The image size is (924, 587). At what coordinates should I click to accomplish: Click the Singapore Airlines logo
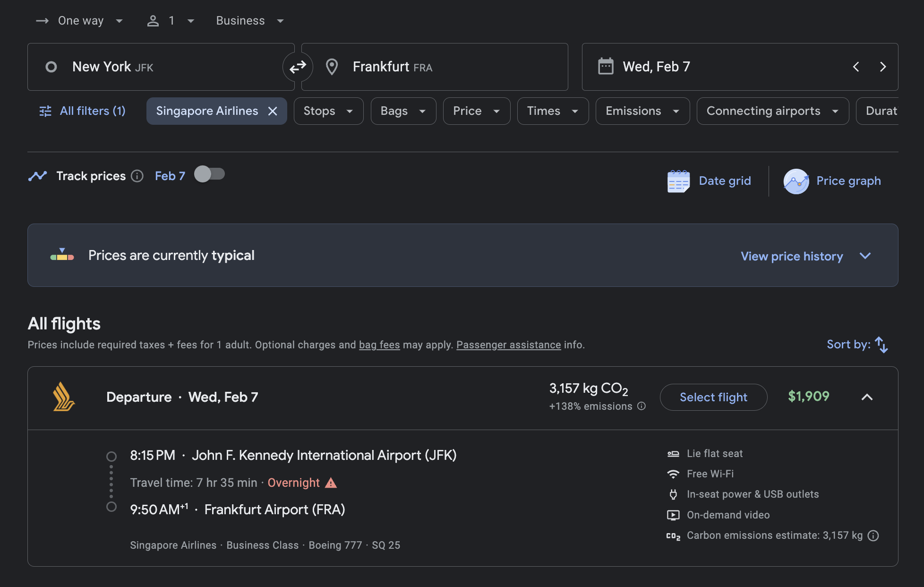pos(64,397)
